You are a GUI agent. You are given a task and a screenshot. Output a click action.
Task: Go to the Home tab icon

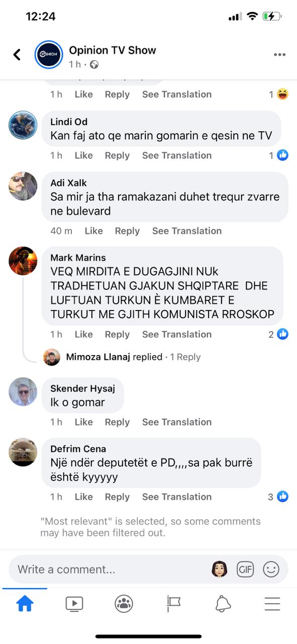tap(25, 603)
